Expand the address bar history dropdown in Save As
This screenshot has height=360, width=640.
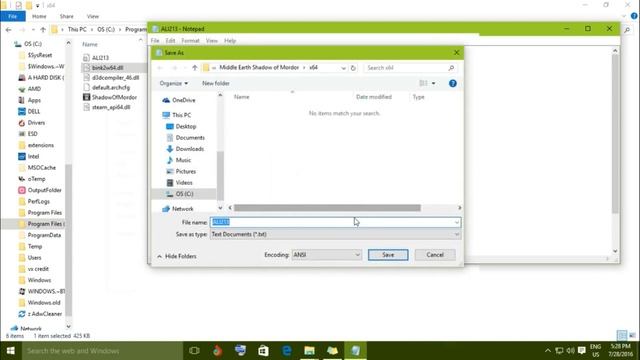pyautogui.click(x=343, y=68)
